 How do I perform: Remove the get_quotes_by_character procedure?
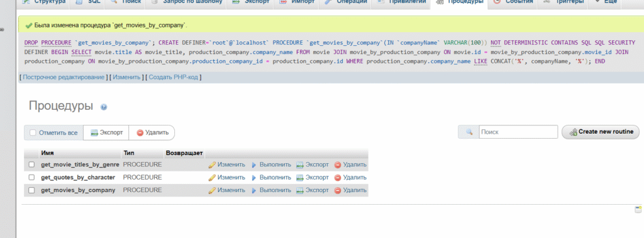pyautogui.click(x=350, y=178)
